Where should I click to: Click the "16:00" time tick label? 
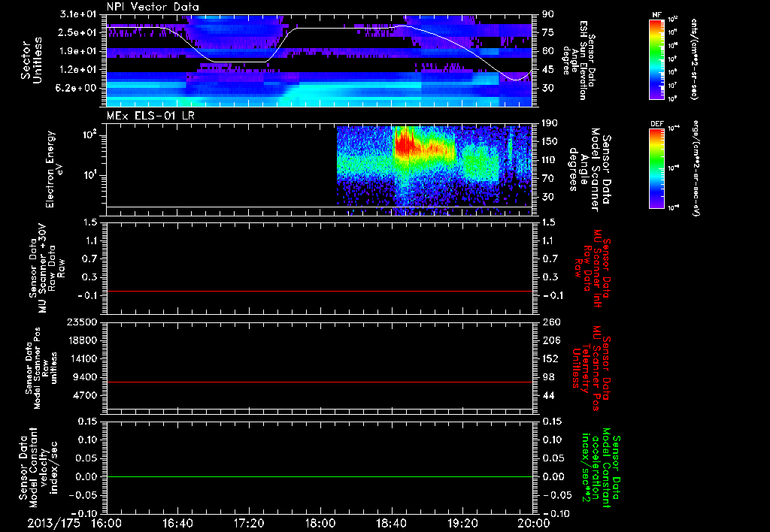pos(107,523)
